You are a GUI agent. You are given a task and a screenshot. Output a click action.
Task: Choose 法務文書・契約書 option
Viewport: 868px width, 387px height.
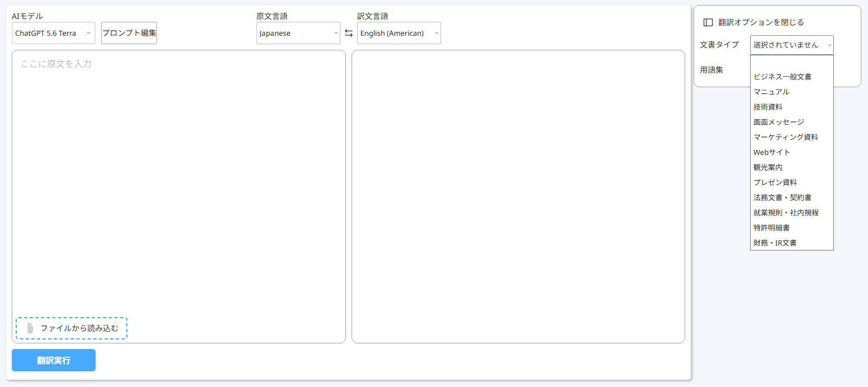point(792,197)
